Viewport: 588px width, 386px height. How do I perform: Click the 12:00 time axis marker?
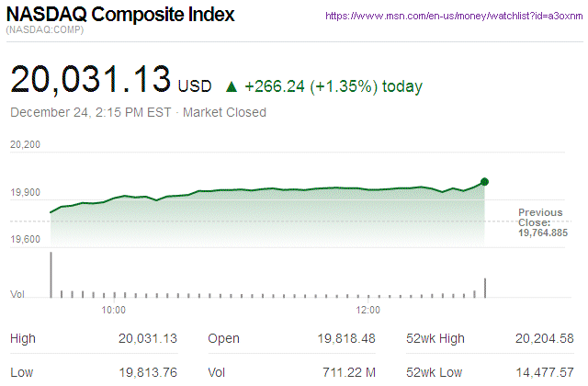coord(368,310)
